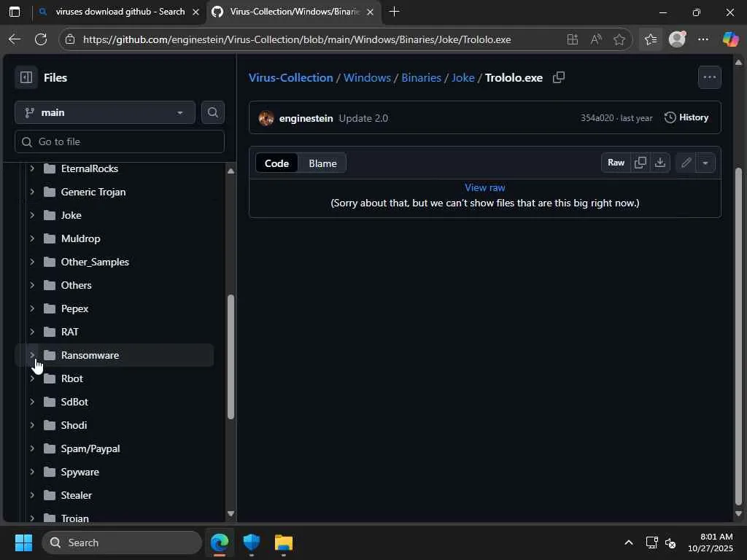This screenshot has width=747, height=560.
Task: Select the Virus-Collection browser tab
Action: point(294,12)
